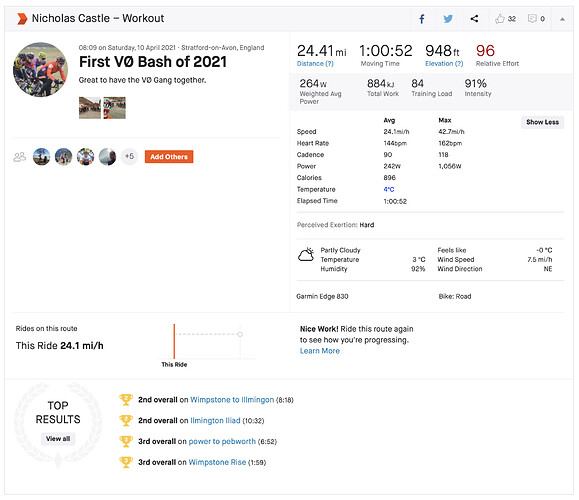
Task: Share workout on Facebook
Action: [421, 19]
